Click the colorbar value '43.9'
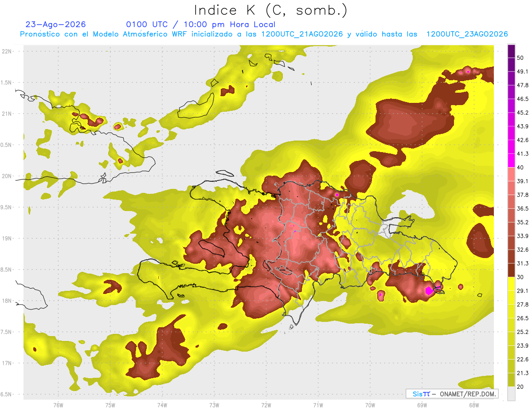The height and width of the screenshot is (411, 532). 523,126
